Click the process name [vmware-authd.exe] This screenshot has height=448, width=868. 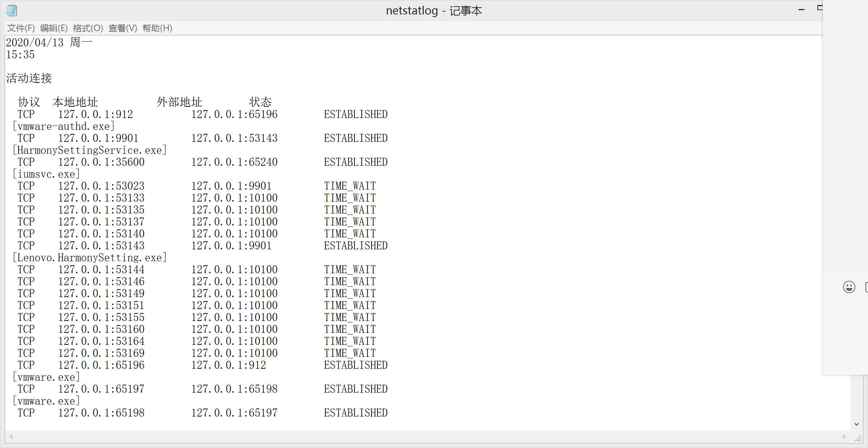pyautogui.click(x=64, y=126)
